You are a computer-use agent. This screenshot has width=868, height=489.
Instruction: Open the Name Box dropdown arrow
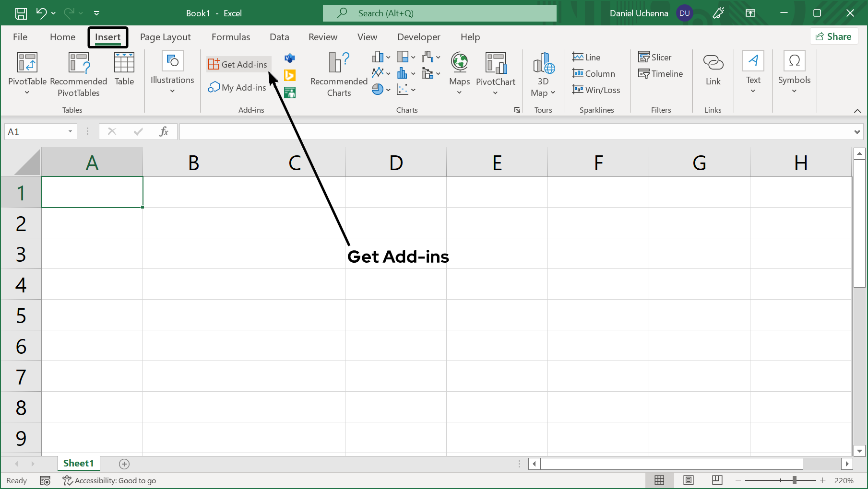tap(70, 132)
